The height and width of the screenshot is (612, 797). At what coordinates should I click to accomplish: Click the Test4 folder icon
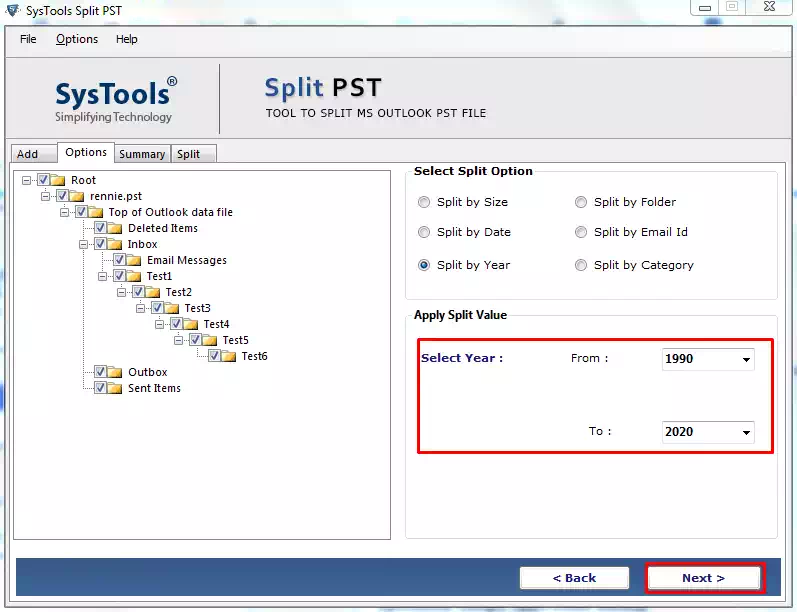click(x=191, y=324)
